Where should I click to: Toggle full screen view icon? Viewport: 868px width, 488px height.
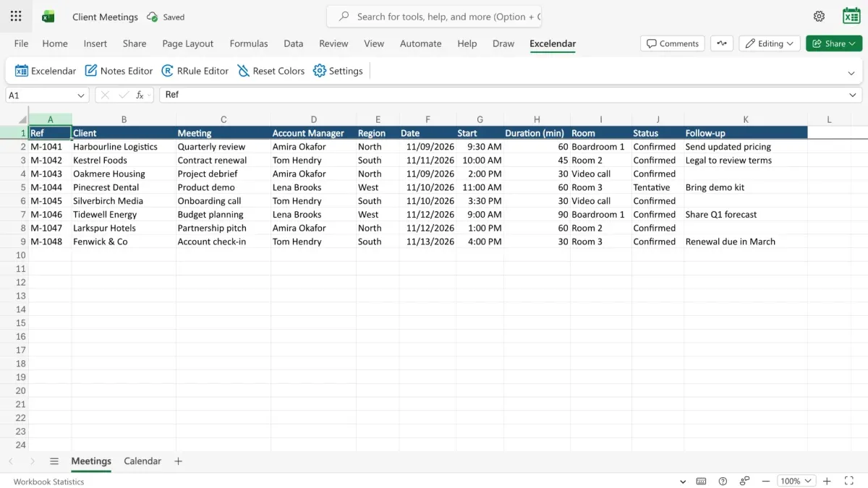click(x=849, y=481)
